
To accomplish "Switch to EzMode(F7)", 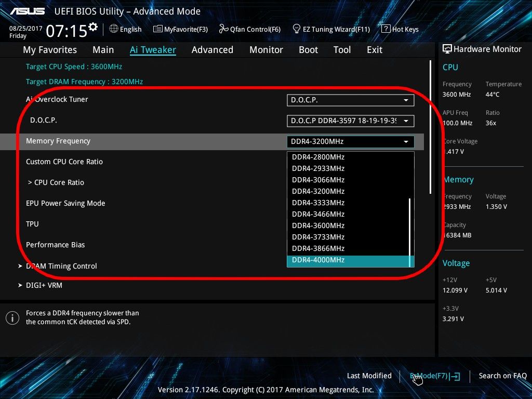I will (435, 376).
